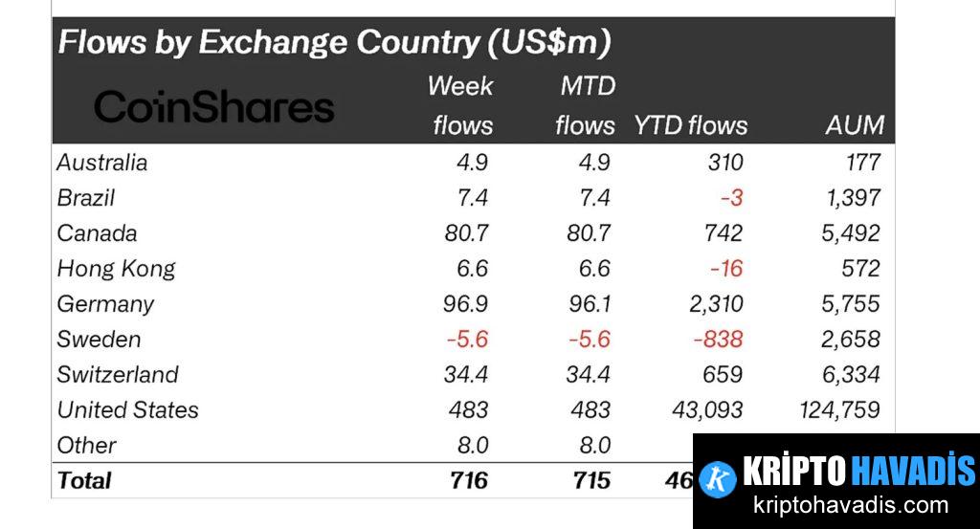Click the Switzerland row label
980x529 pixels.
(x=118, y=374)
